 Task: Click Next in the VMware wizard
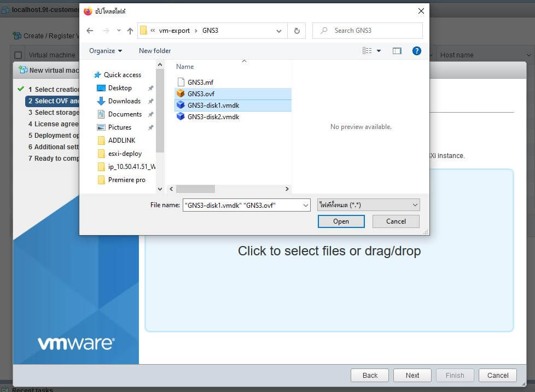pyautogui.click(x=412, y=375)
